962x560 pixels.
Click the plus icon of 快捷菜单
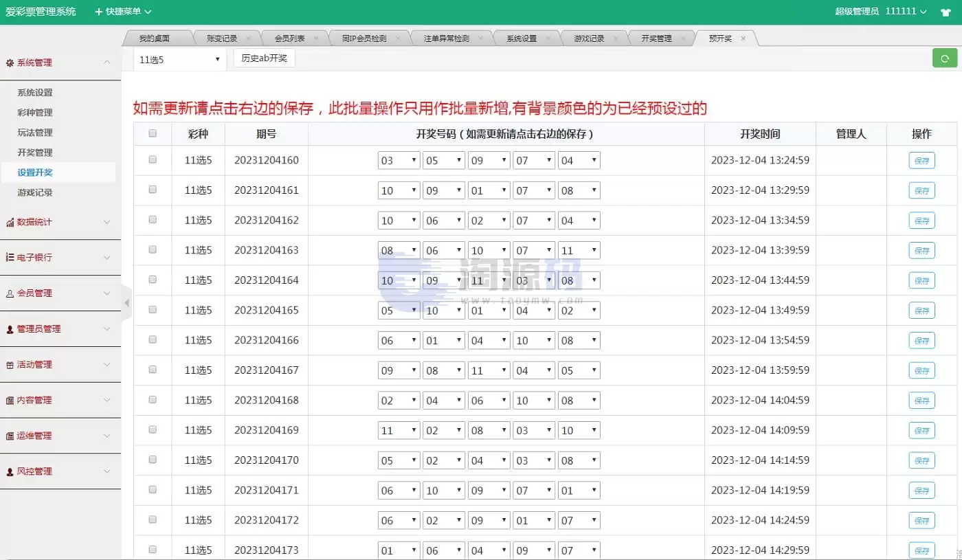click(x=98, y=12)
